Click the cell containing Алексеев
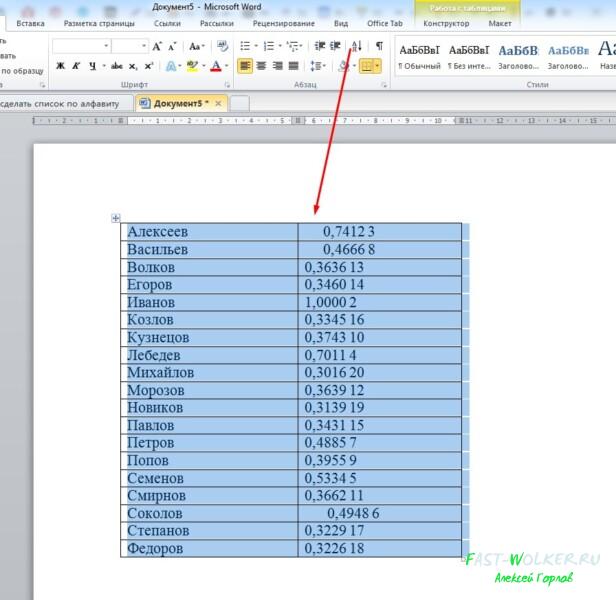Screen dimensions: 616x600 [x=209, y=232]
